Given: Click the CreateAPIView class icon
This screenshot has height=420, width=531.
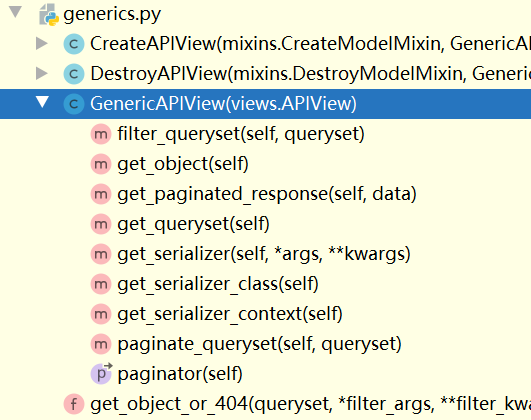Looking at the screenshot, I should [74, 44].
